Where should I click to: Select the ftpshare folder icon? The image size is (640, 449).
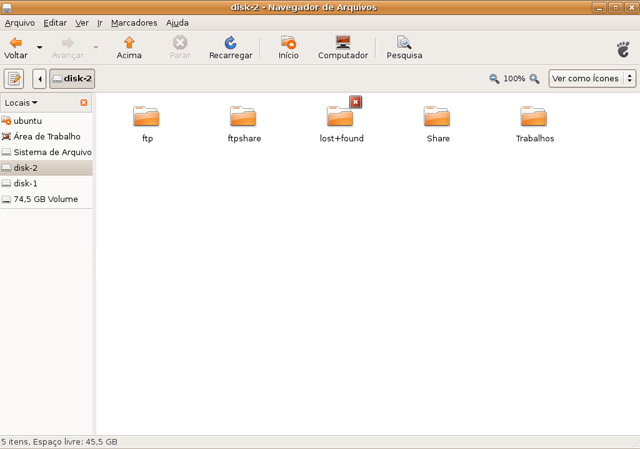[243, 116]
